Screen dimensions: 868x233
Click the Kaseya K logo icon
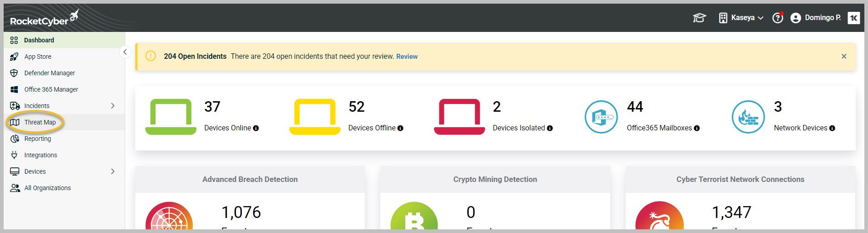pos(853,18)
